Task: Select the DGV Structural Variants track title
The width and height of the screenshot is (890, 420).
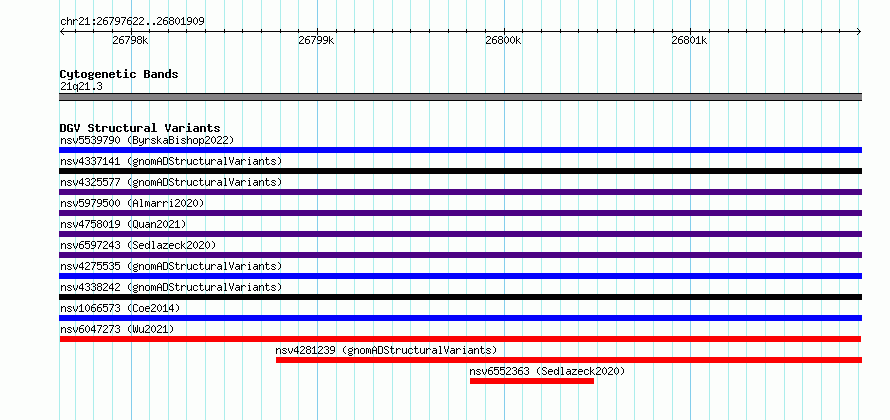Action: pos(140,128)
